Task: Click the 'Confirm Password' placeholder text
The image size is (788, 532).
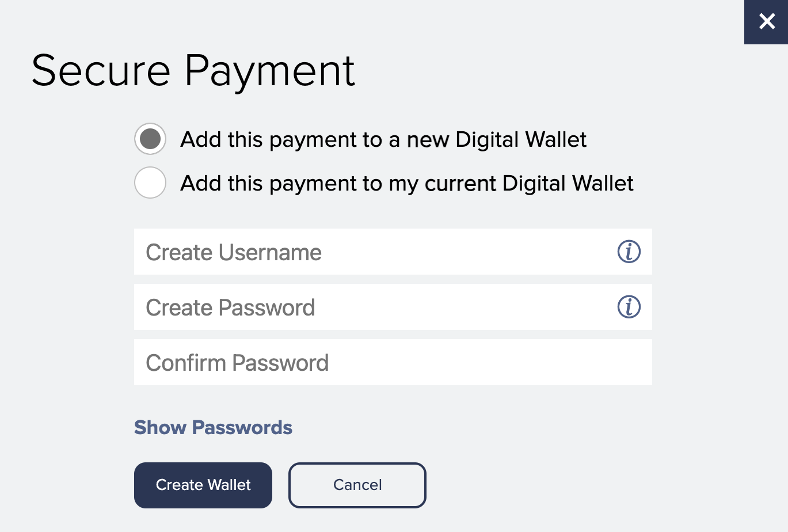Action: pos(237,363)
